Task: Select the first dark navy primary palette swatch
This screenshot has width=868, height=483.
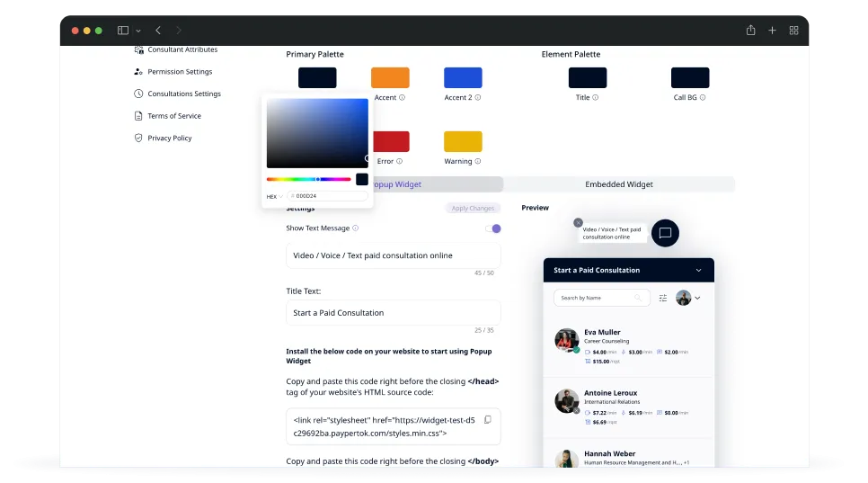Action: [317, 77]
